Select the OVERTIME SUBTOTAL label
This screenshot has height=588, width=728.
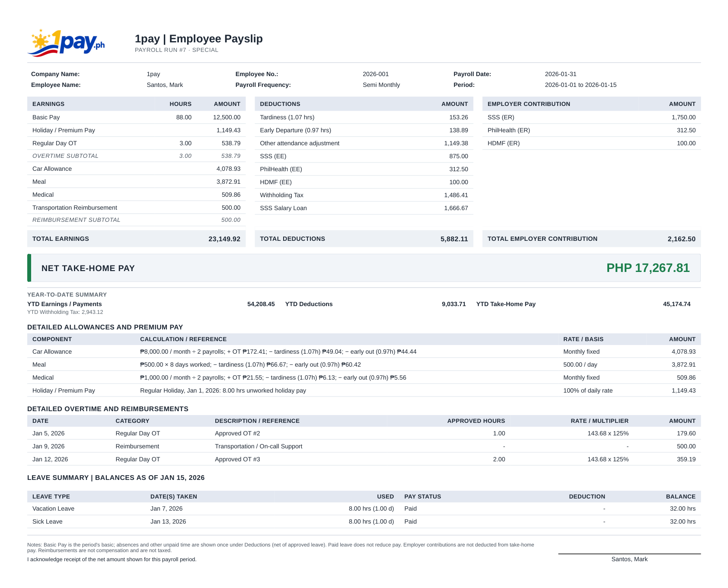[65, 156]
